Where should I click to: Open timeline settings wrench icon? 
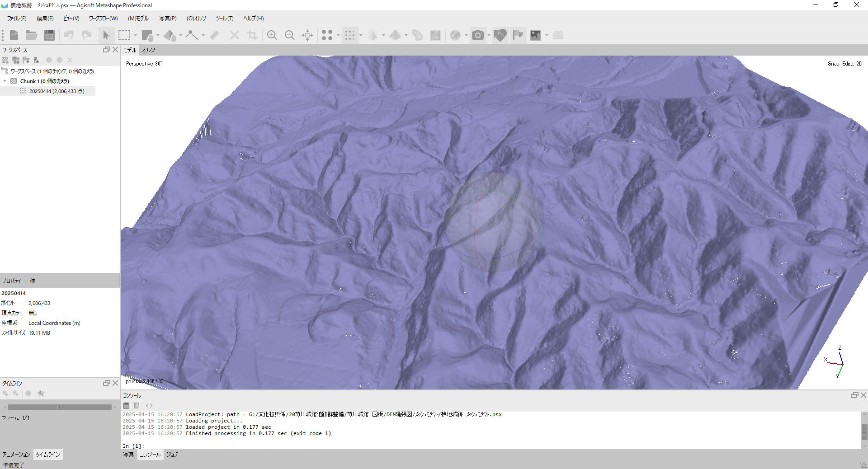pyautogui.click(x=41, y=394)
